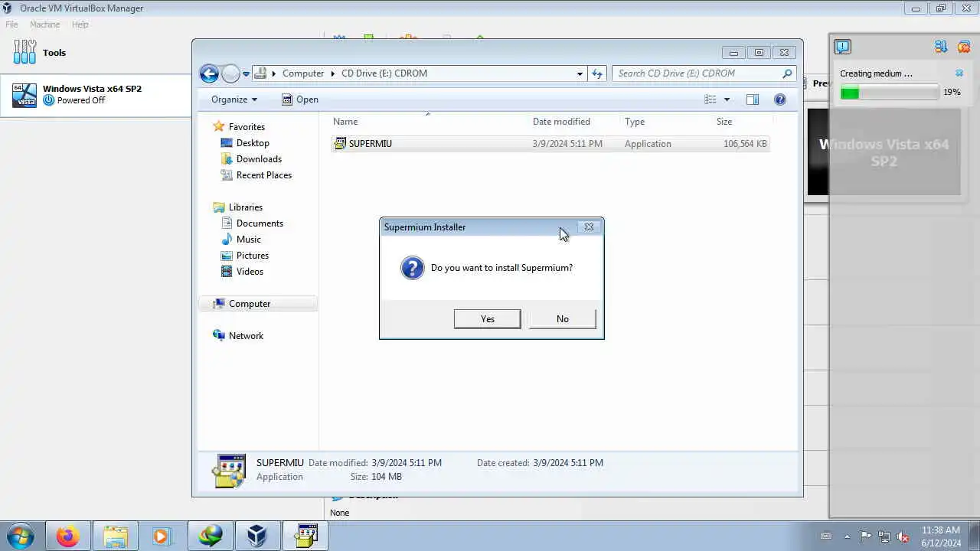This screenshot has width=980, height=551.
Task: Click the CD Drive (E:) CDROM breadcrumb
Action: click(384, 73)
